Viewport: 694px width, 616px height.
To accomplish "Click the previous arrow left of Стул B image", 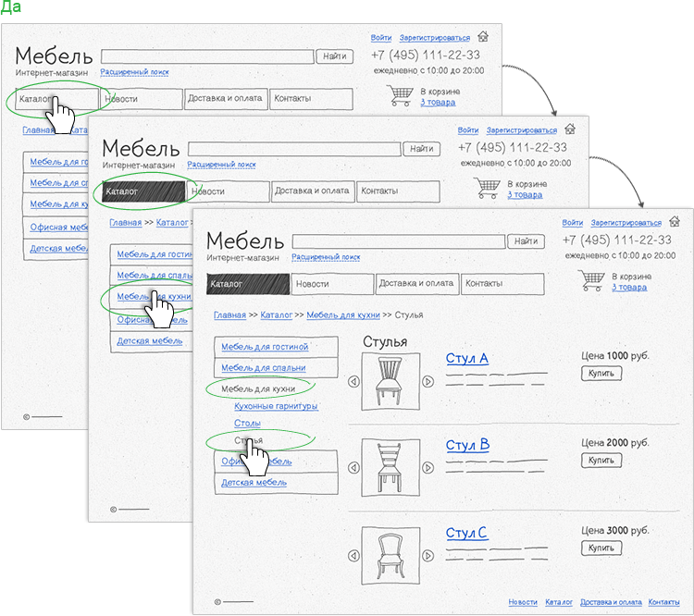I will 353,468.
